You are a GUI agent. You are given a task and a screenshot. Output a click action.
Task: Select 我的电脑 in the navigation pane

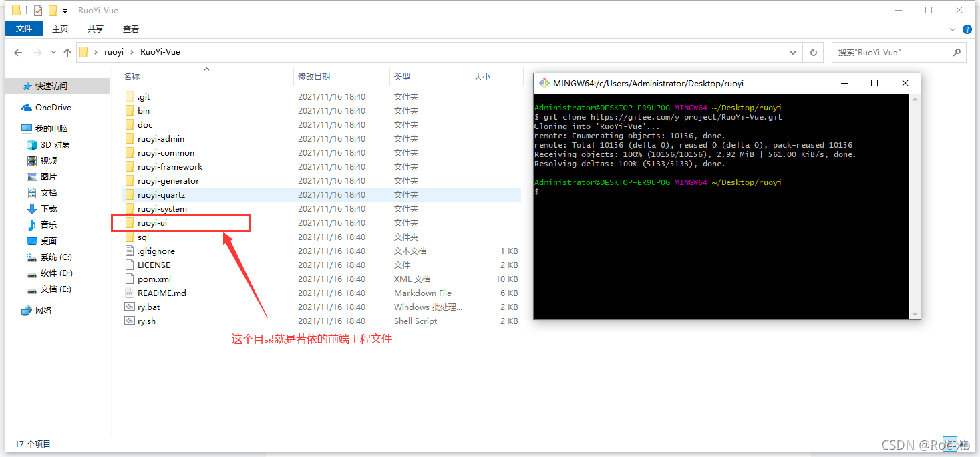tap(51, 129)
